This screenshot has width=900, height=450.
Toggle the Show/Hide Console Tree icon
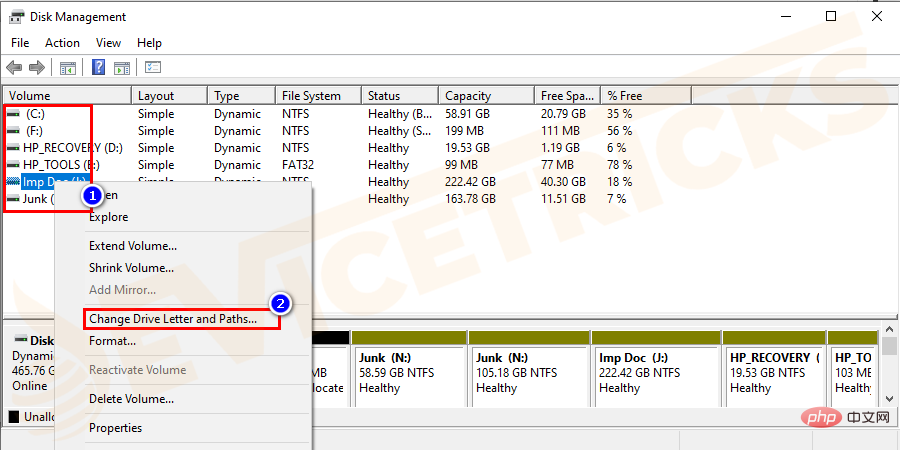click(x=68, y=68)
